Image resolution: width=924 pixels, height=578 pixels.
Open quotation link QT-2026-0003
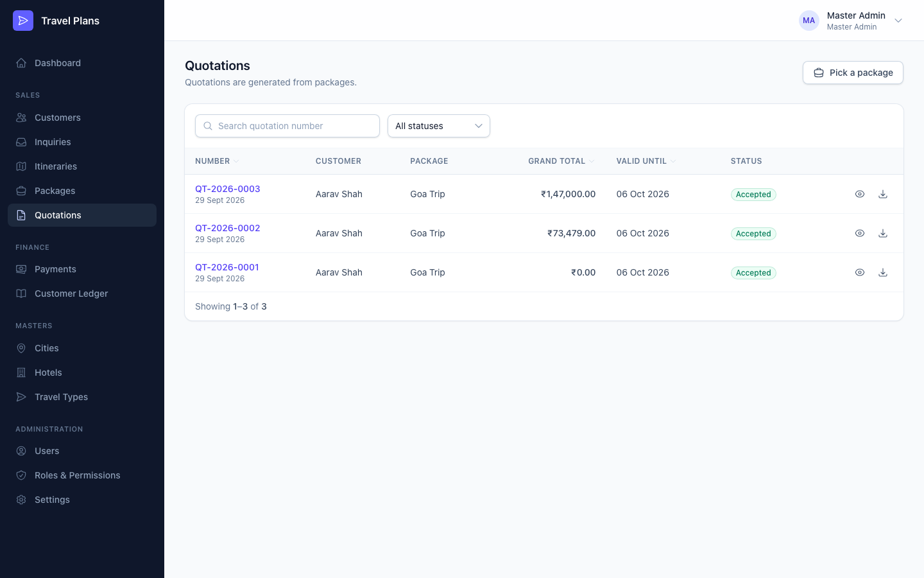tap(228, 189)
